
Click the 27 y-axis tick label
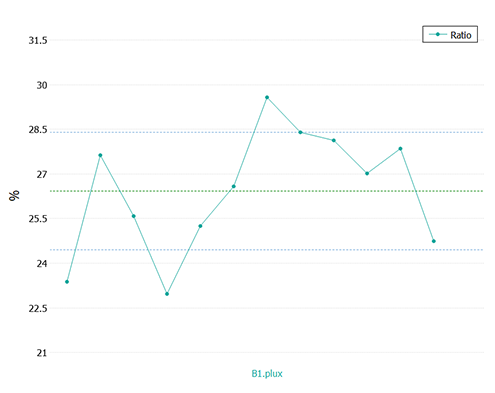pyautogui.click(x=42, y=174)
